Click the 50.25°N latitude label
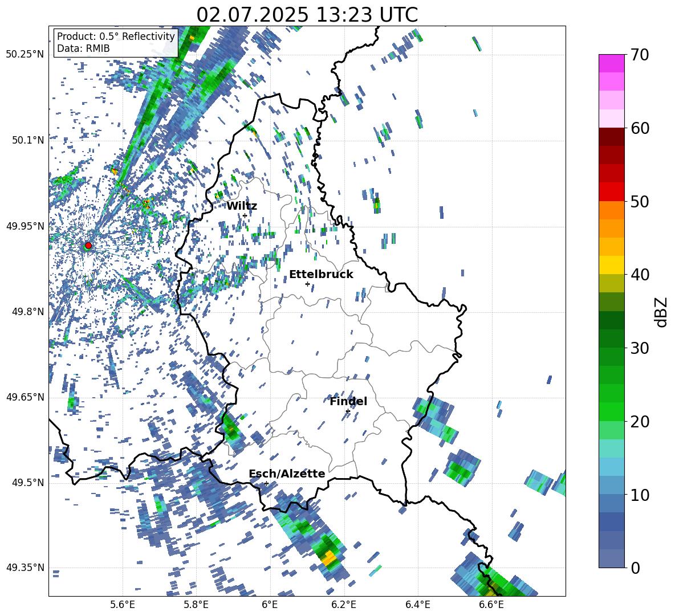 pyautogui.click(x=25, y=55)
